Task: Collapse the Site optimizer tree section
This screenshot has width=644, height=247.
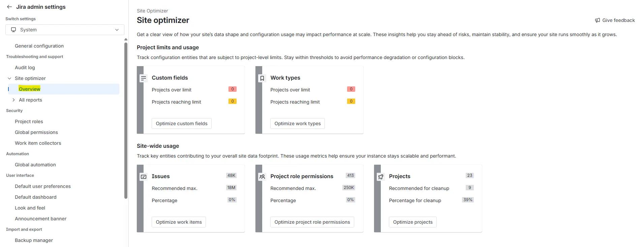Action: pos(9,78)
